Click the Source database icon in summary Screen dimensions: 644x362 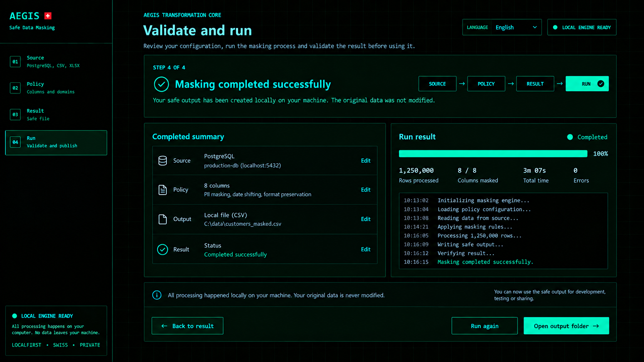163,160
